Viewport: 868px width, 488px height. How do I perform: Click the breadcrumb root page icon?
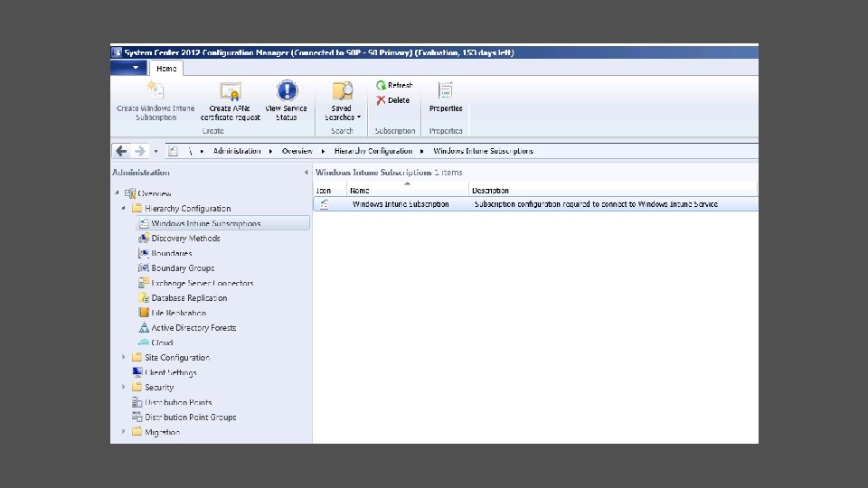[174, 151]
